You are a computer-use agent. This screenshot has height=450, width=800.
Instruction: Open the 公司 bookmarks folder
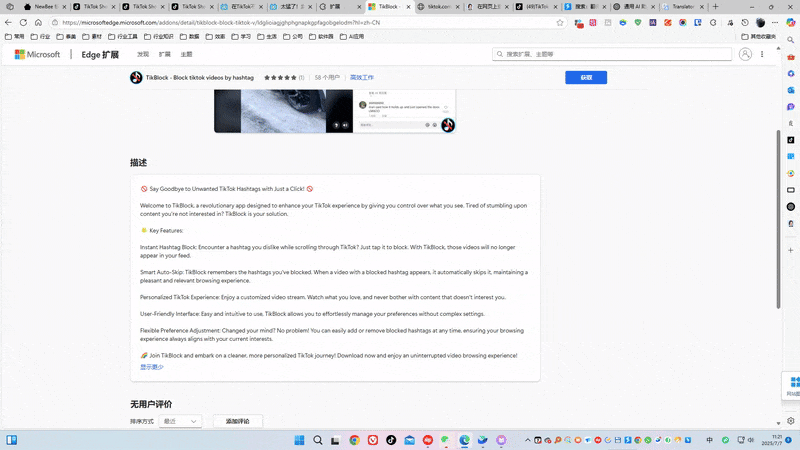(x=293, y=37)
